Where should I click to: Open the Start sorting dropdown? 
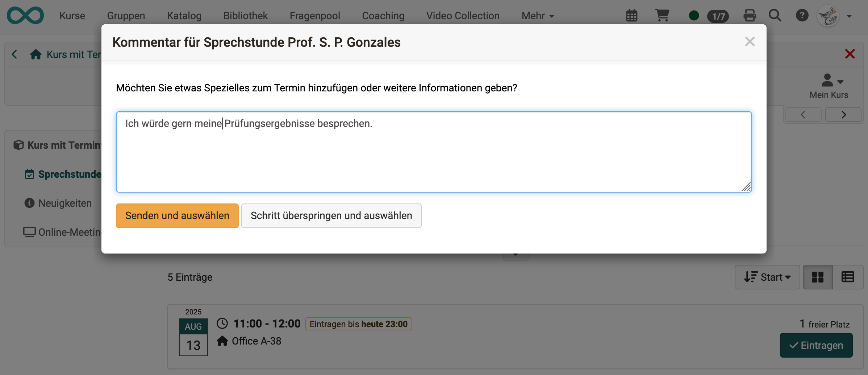pos(767,277)
